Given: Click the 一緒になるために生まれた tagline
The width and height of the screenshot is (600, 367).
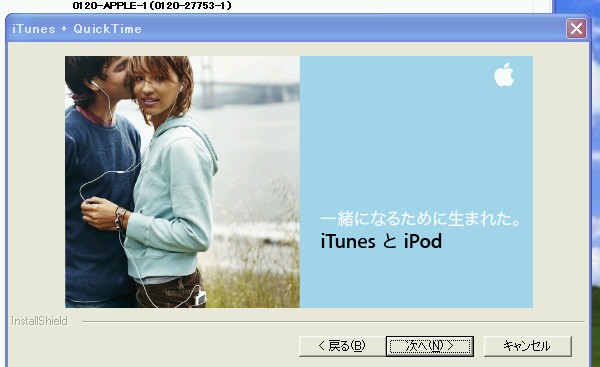Looking at the screenshot, I should point(420,219).
